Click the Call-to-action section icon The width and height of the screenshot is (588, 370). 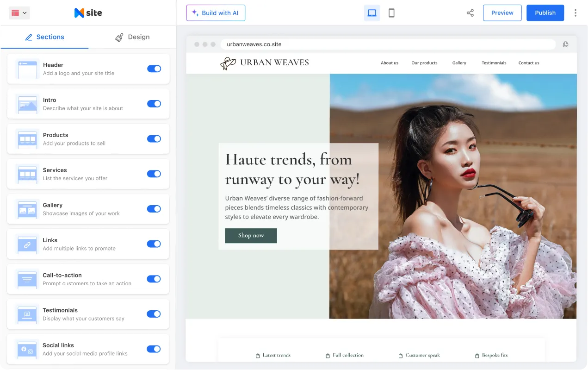(27, 279)
